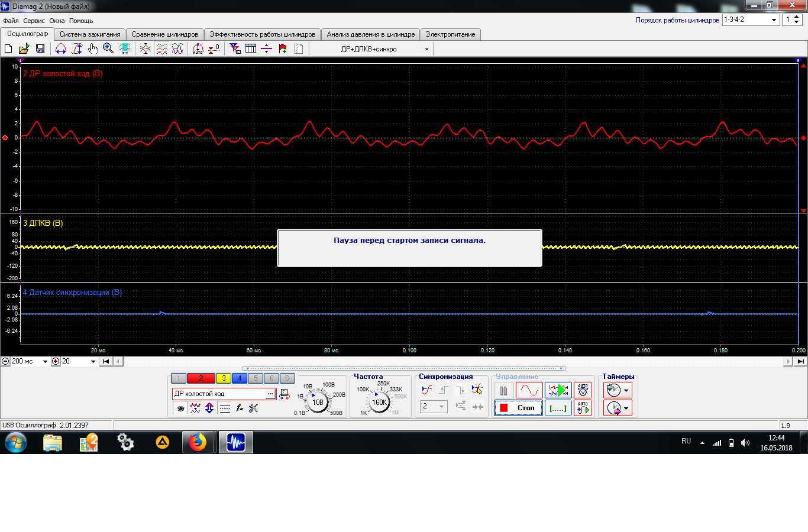808x532 pixels.
Task: Select the vertical scale tool in toolbar
Action: pos(77,48)
